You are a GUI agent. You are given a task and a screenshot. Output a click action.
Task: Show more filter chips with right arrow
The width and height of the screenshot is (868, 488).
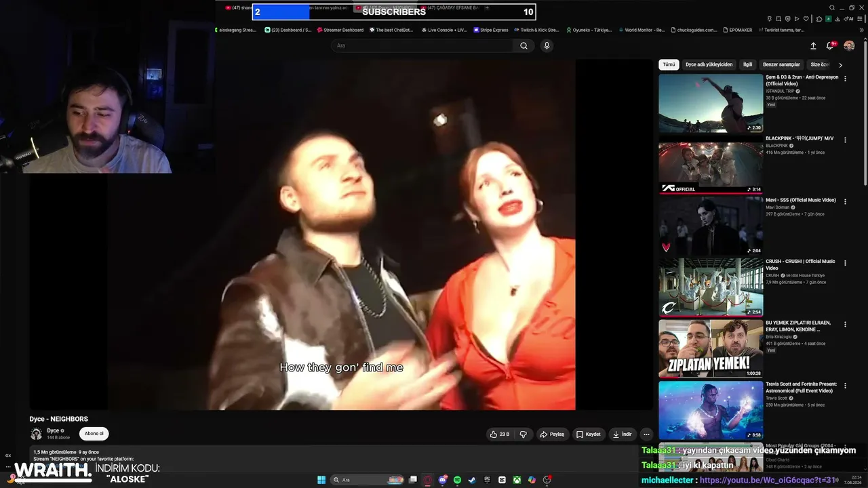tap(840, 65)
